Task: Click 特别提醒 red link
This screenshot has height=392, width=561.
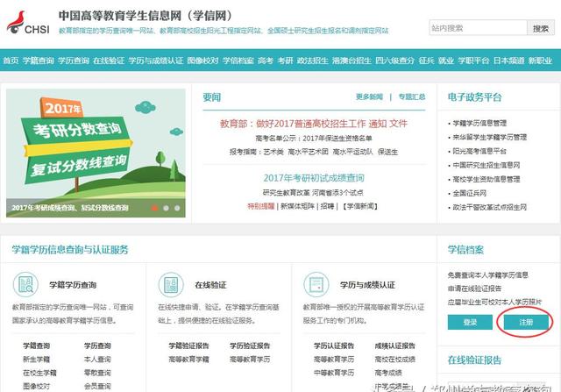Action: (261, 206)
